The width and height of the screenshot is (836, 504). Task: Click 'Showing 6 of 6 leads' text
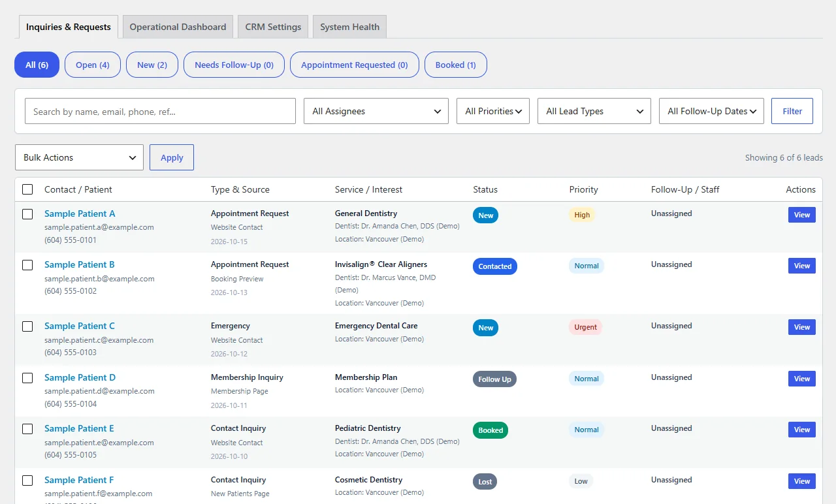pos(784,157)
